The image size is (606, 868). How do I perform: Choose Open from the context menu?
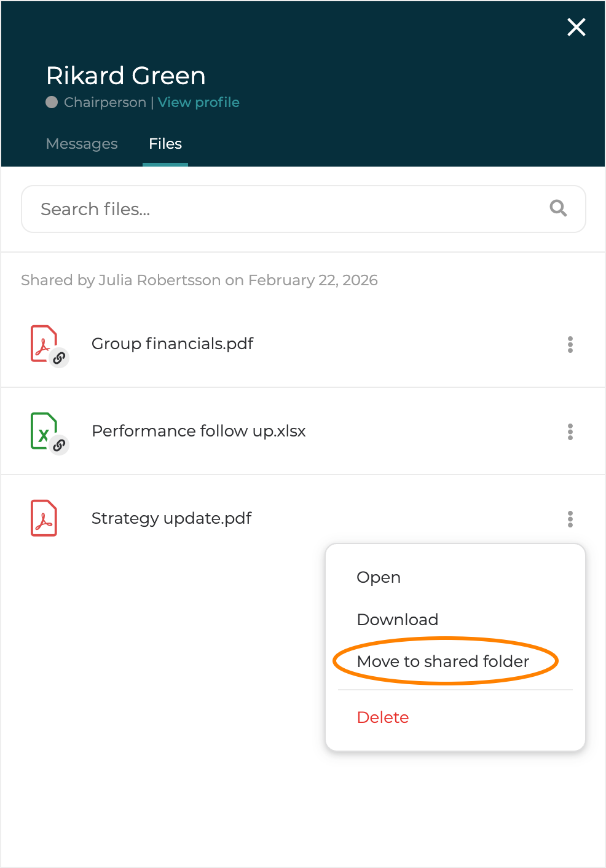pos(379,577)
